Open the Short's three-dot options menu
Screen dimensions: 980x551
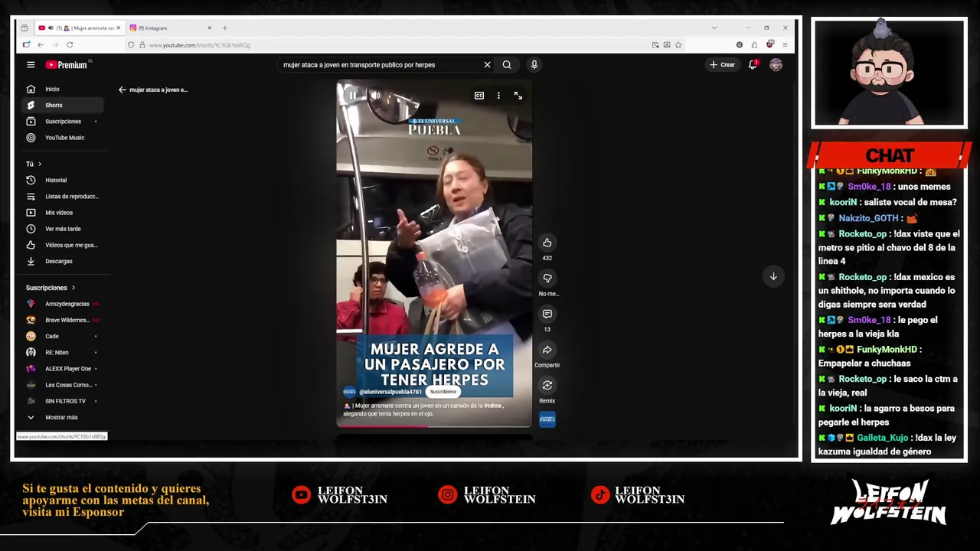pos(498,96)
